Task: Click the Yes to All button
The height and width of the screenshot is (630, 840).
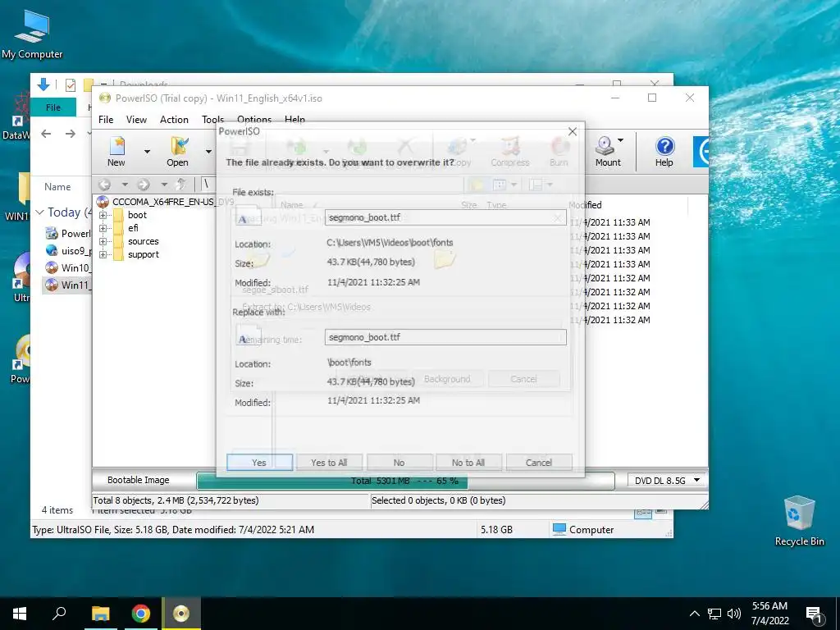Action: click(x=329, y=463)
